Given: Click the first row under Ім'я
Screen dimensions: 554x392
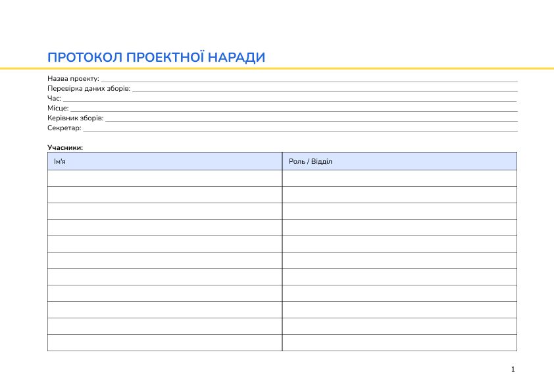Looking at the screenshot, I should [164, 178].
